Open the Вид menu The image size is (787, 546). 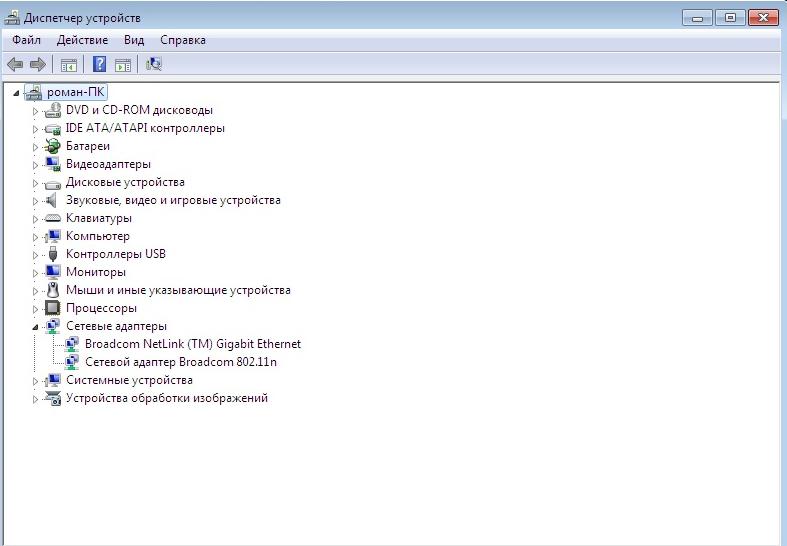click(134, 40)
